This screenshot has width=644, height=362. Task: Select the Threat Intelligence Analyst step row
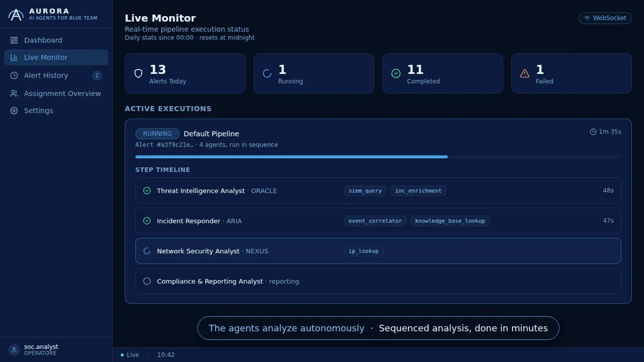[378, 191]
